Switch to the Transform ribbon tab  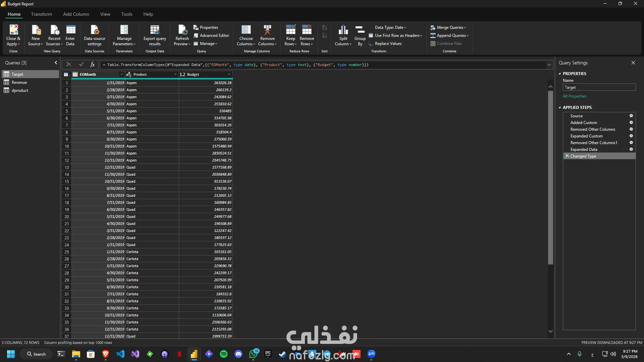(x=42, y=14)
